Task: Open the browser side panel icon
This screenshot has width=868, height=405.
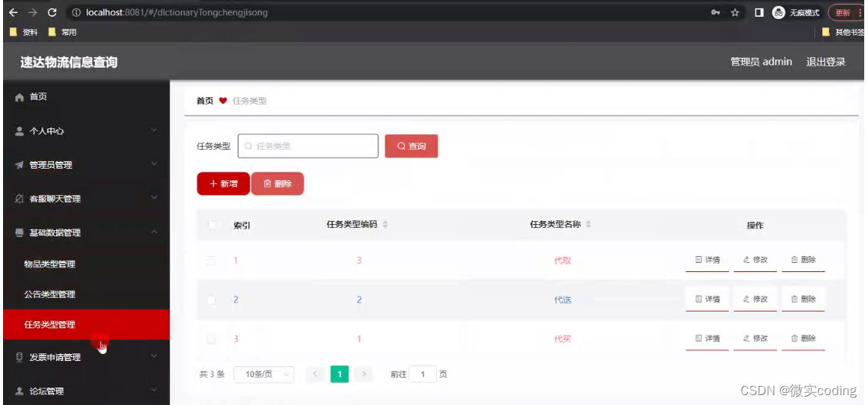Action: tap(759, 12)
